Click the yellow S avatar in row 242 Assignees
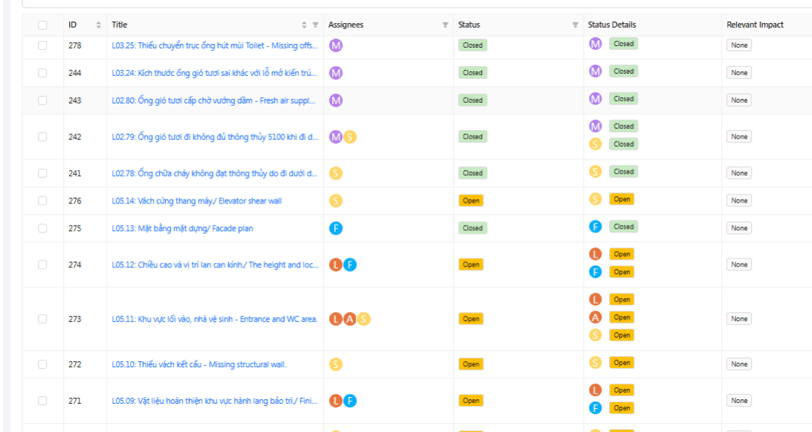This screenshot has height=432, width=812. tap(350, 137)
